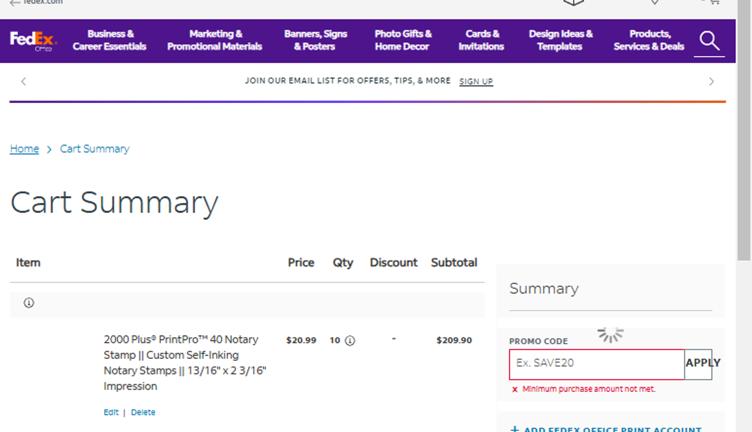Open Cards & Invitations menu
752x432 pixels.
pyautogui.click(x=481, y=40)
